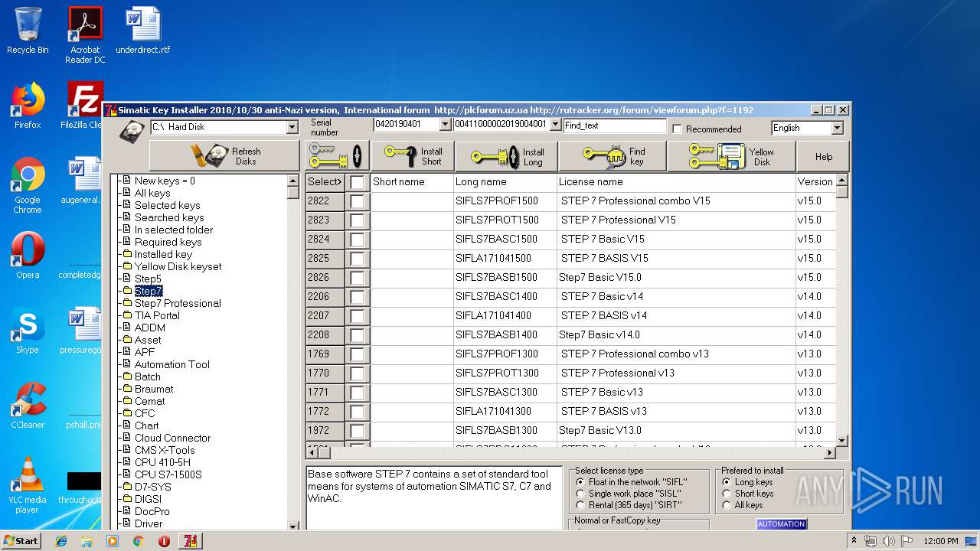The height and width of the screenshot is (551, 980).
Task: Click the Yellow Disk button
Action: pos(731,157)
